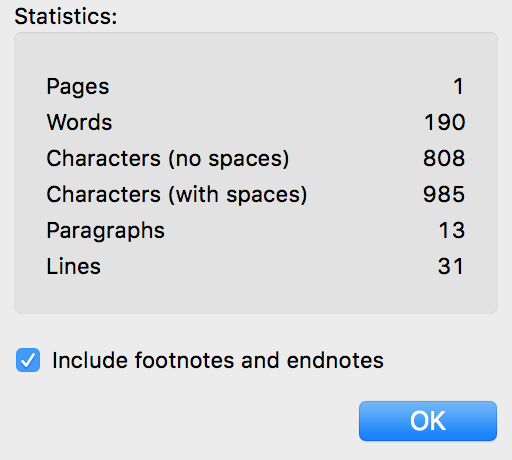Click the lines value 31
512x460 pixels.
click(x=451, y=266)
